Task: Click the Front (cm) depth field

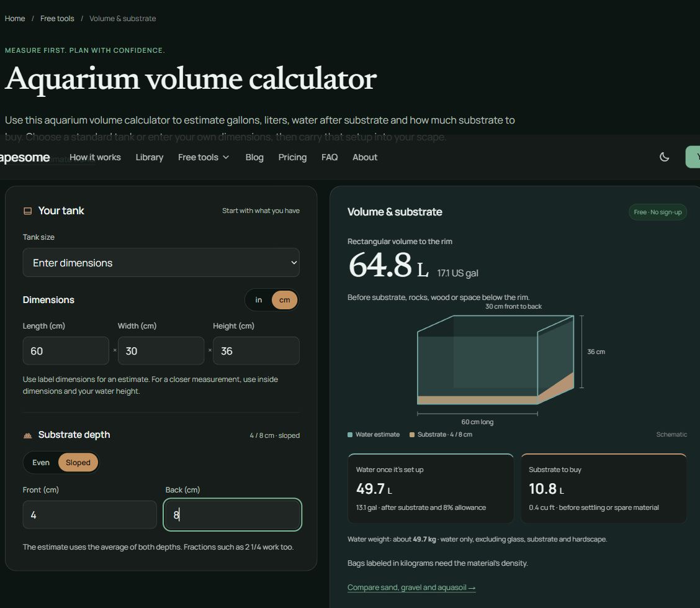Action: [90, 515]
